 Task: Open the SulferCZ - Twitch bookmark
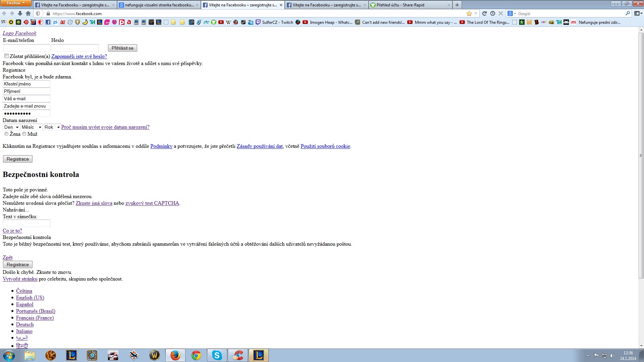click(x=274, y=22)
